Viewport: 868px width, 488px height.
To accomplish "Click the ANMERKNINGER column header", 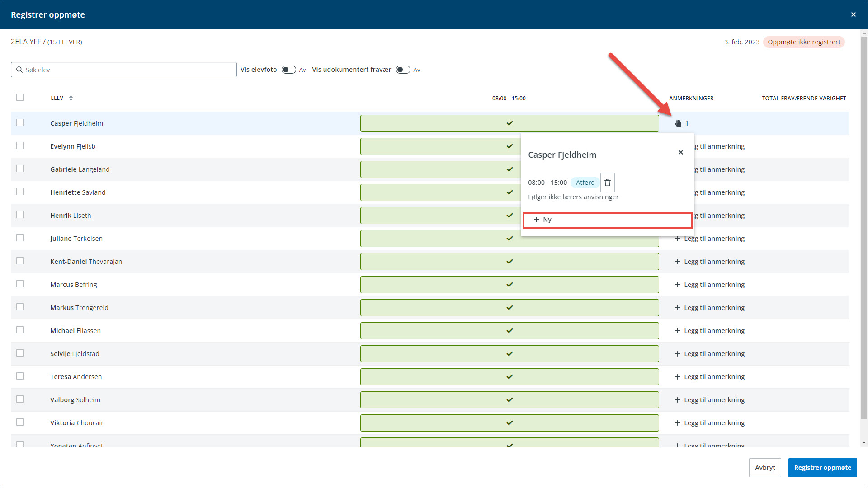I will tap(691, 99).
